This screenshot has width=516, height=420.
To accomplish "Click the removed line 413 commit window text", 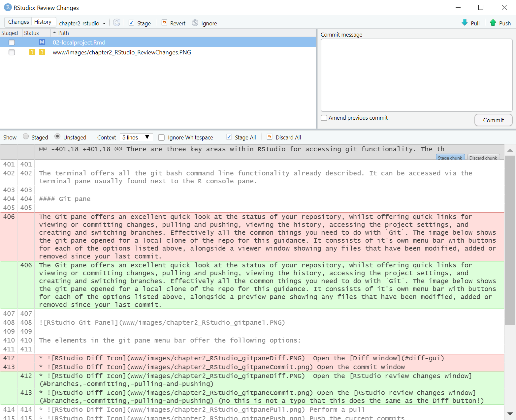I will pyautogui.click(x=222, y=367).
